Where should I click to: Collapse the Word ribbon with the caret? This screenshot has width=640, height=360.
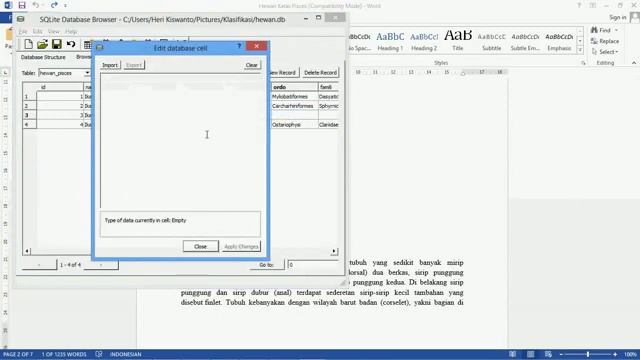634,63
